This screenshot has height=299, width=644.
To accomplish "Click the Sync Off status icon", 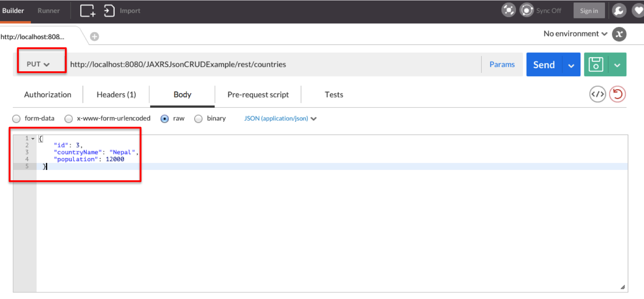I will click(526, 9).
